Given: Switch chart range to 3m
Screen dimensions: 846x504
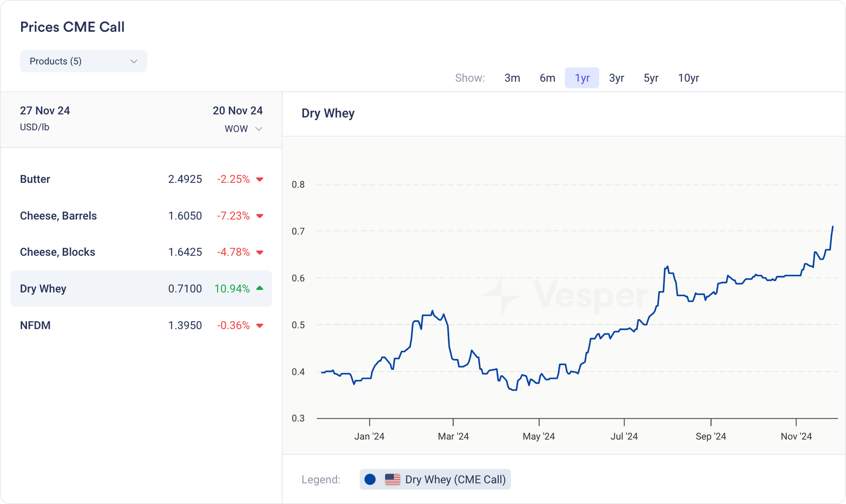Looking at the screenshot, I should click(512, 78).
